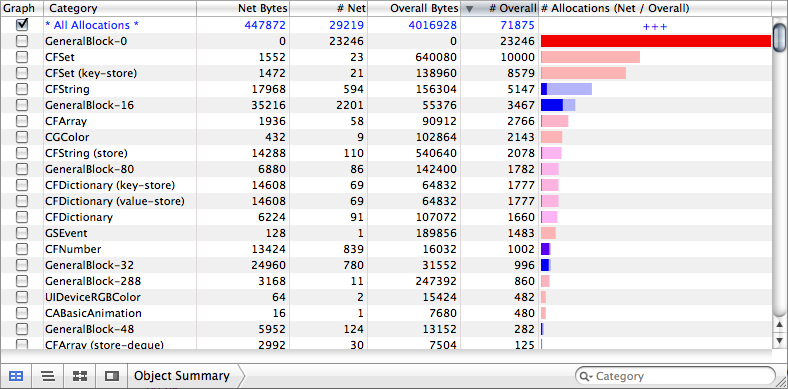Switch to the table view mode icon
The image size is (788, 389).
pos(16,375)
